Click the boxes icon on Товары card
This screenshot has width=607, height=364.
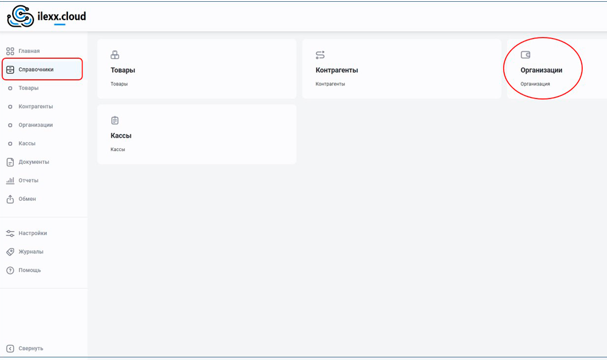pos(115,55)
